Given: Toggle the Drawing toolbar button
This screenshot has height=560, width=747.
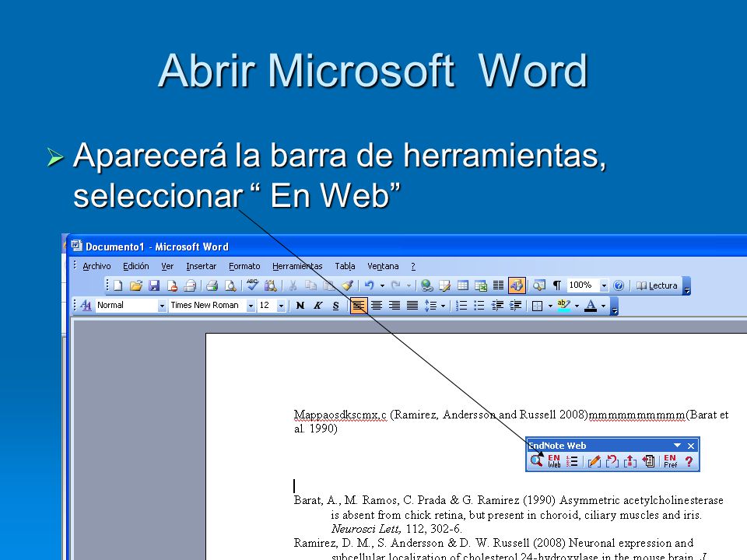Looking at the screenshot, I should click(517, 285).
